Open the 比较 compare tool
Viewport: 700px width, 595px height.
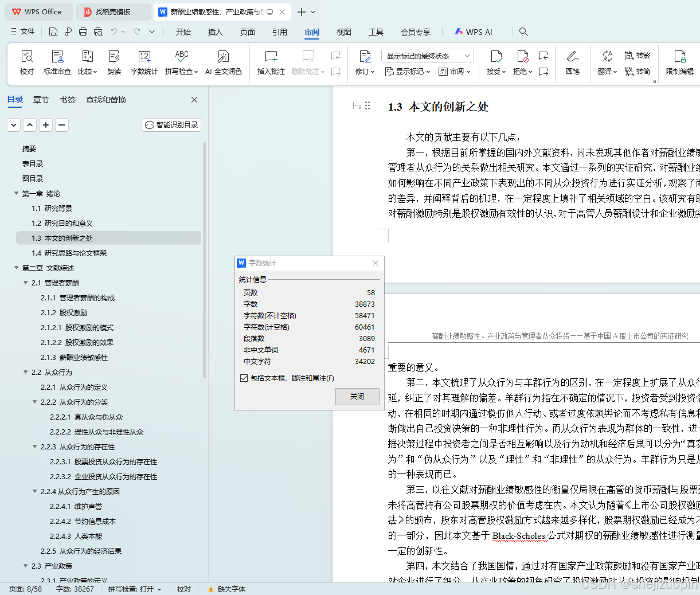point(87,62)
